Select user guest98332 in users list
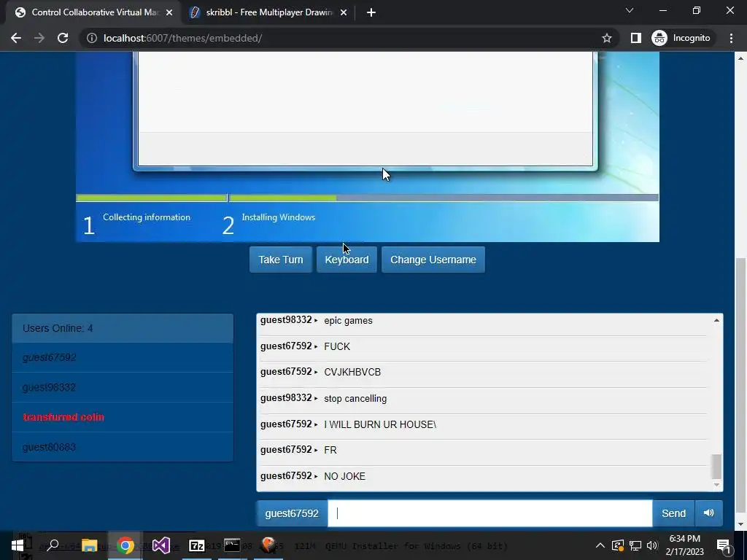Viewport: 747px width, 560px height. coord(123,388)
